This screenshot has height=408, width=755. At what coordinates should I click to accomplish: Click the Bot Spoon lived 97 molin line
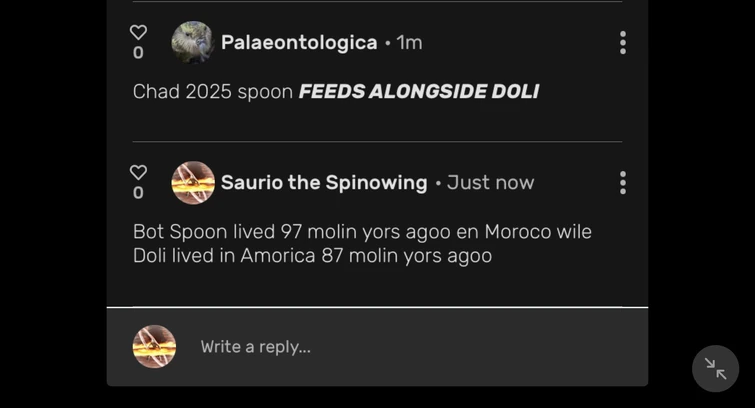click(x=362, y=232)
